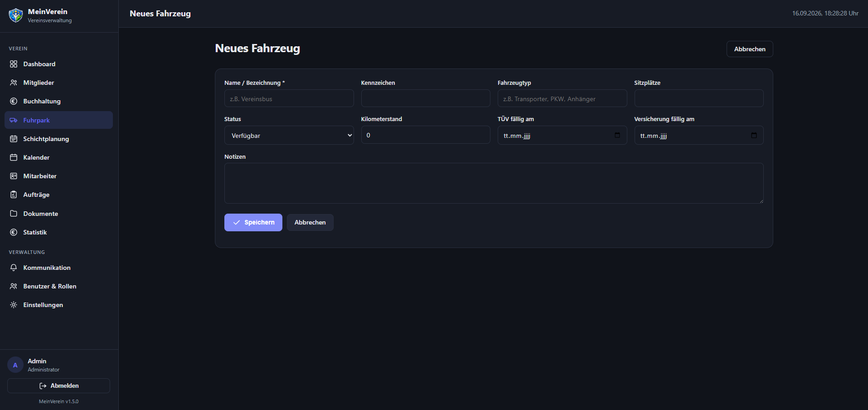Click the Sitzplätze input field
Screen dimensions: 868x410
[x=699, y=98]
